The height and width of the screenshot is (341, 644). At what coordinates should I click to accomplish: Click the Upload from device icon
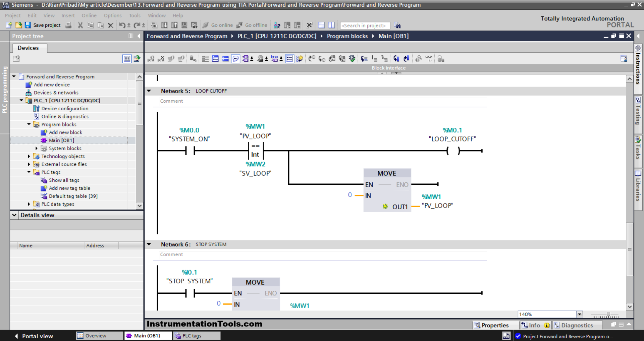174,25
